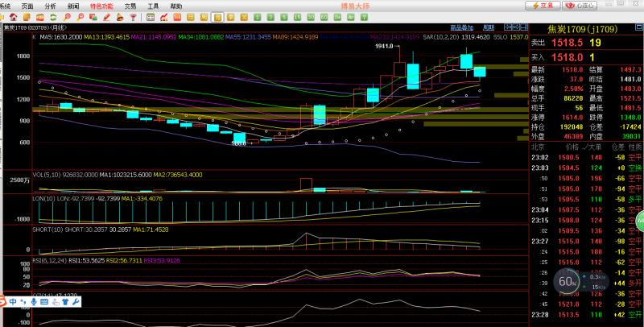Click the second magnifier zoom icon

pyautogui.click(x=80, y=17)
